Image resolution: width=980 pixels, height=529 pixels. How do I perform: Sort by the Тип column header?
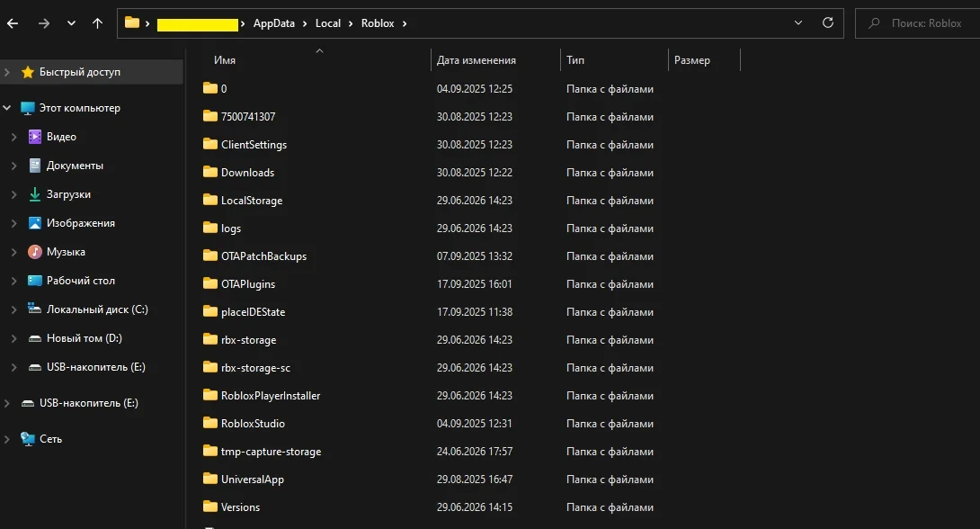point(575,60)
